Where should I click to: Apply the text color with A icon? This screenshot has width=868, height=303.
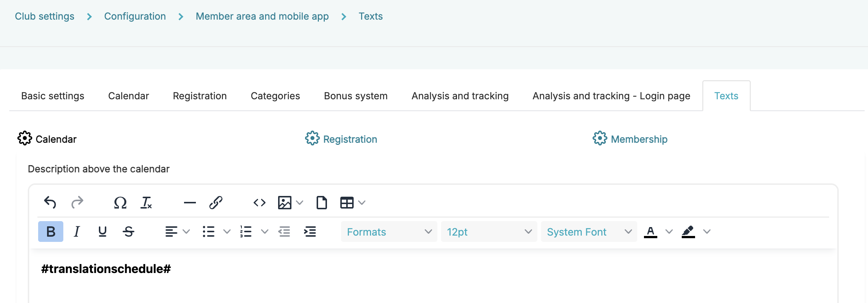650,232
